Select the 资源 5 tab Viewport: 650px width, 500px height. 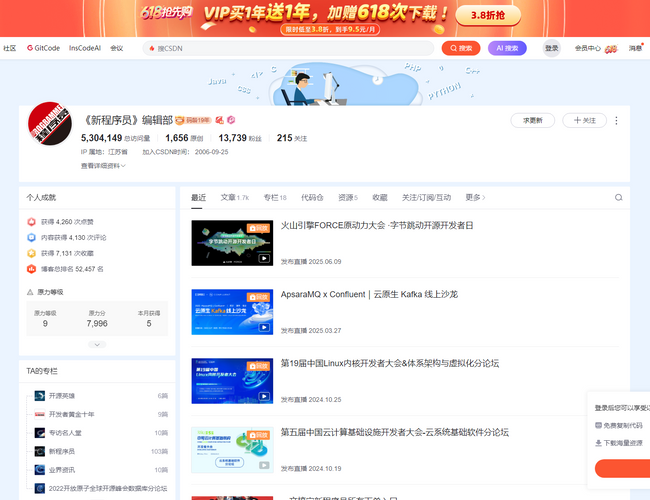tap(348, 197)
